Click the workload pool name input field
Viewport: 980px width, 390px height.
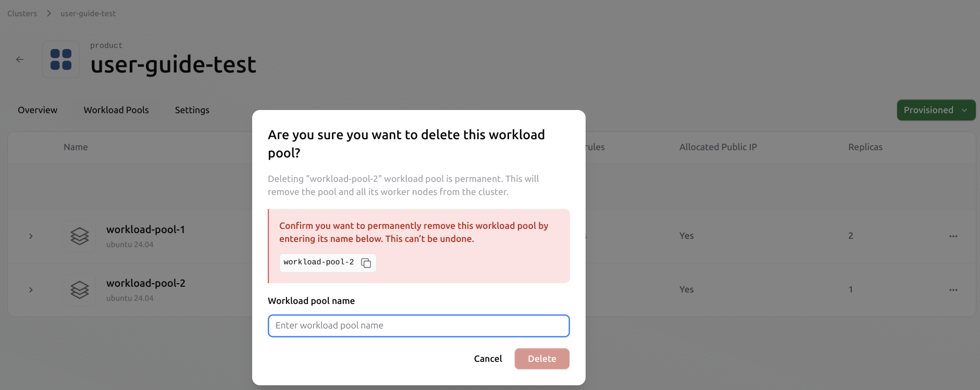coord(418,326)
